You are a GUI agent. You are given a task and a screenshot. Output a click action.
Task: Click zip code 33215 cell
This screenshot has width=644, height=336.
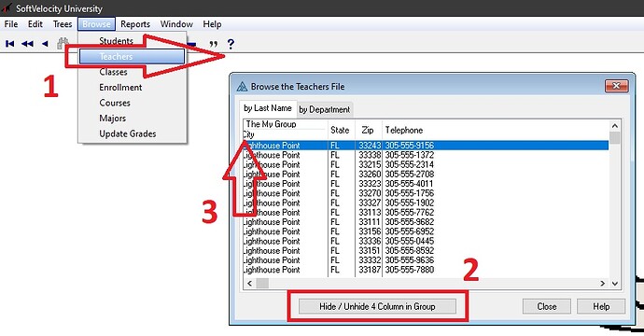click(x=370, y=164)
